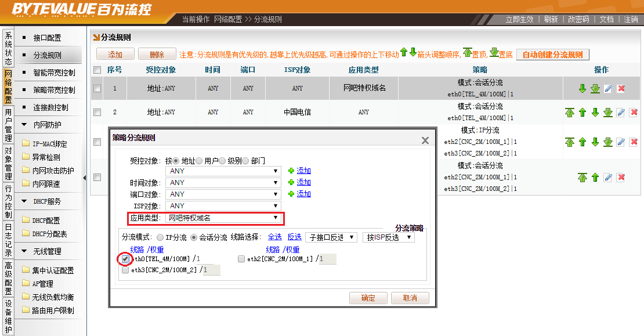This screenshot has width=644, height=336.
Task: Move rule 2 to the top
Action: coord(570,113)
